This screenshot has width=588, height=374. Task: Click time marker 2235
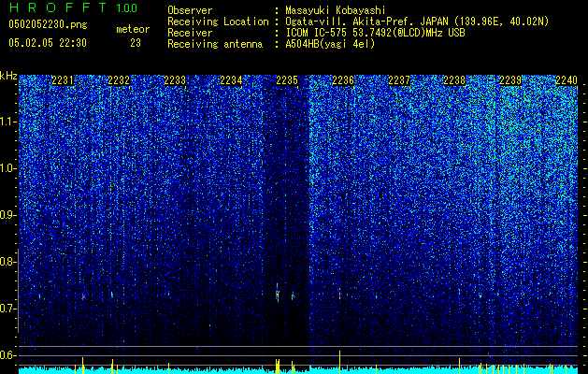[287, 80]
